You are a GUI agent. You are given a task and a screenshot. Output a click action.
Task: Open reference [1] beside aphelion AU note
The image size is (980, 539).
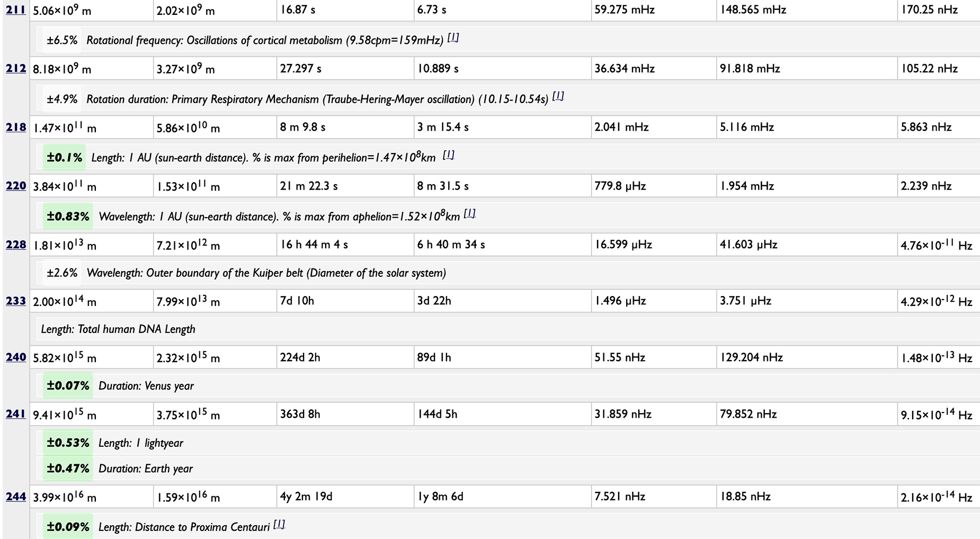pyautogui.click(x=470, y=213)
